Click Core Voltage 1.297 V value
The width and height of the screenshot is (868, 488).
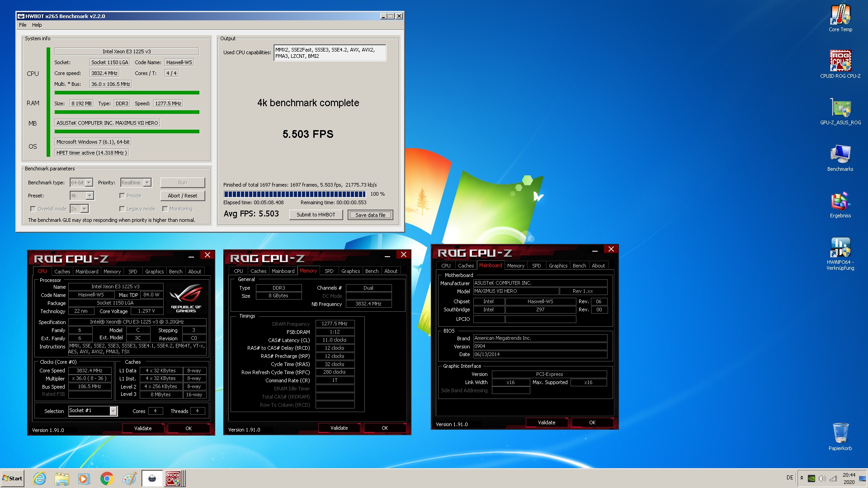146,311
